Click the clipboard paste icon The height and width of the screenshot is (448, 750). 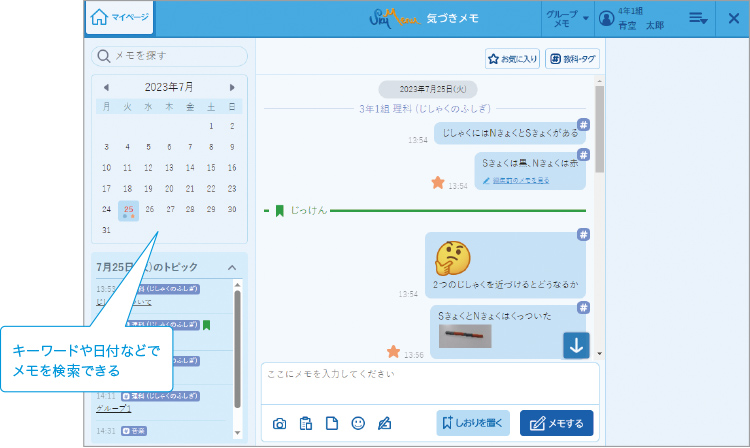click(306, 423)
